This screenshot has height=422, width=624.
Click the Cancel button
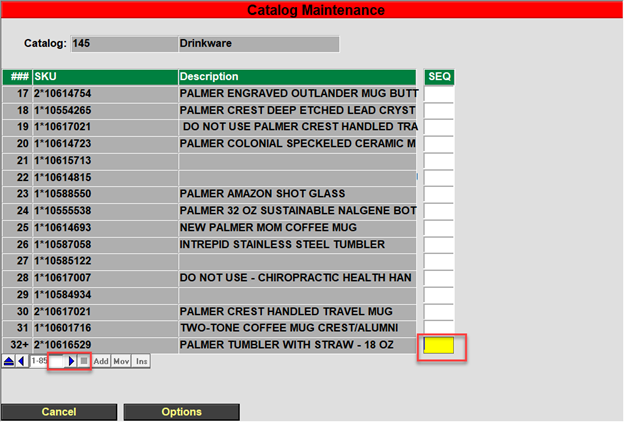[x=59, y=412]
